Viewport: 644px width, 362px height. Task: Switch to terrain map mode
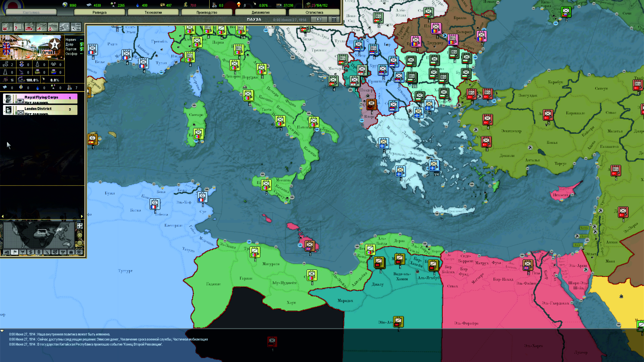coord(7,252)
